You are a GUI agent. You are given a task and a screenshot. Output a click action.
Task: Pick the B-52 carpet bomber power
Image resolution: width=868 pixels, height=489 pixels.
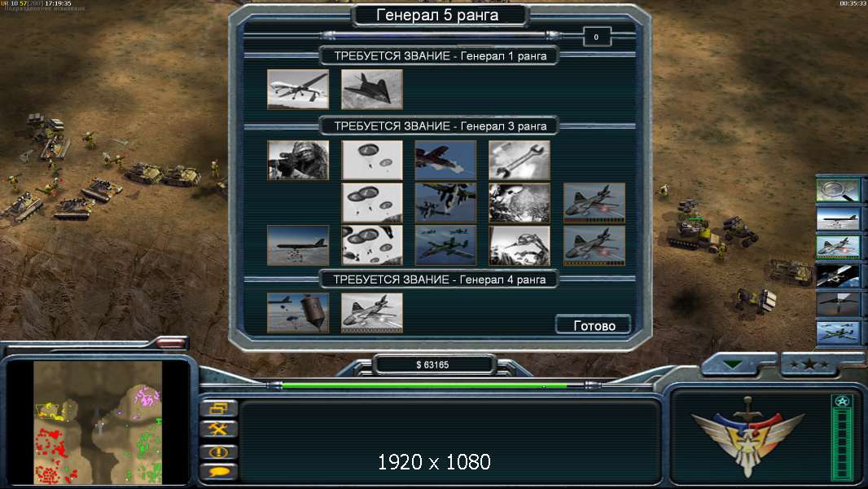click(298, 245)
